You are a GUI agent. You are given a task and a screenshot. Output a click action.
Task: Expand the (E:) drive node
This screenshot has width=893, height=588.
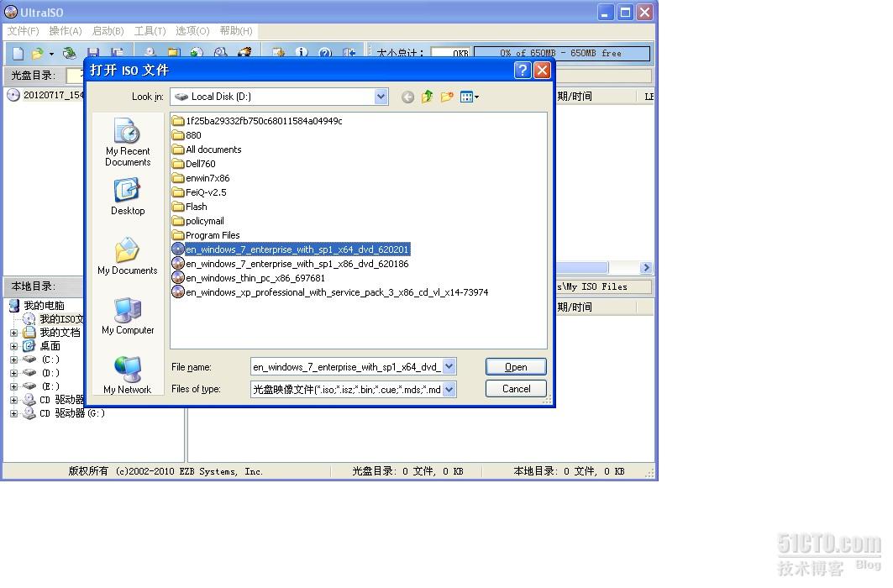[x=13, y=386]
